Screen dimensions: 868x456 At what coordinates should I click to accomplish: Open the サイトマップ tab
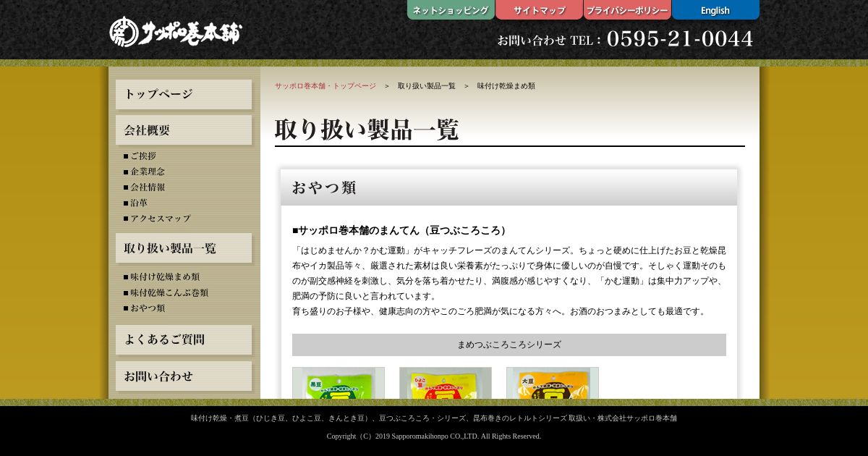(539, 10)
